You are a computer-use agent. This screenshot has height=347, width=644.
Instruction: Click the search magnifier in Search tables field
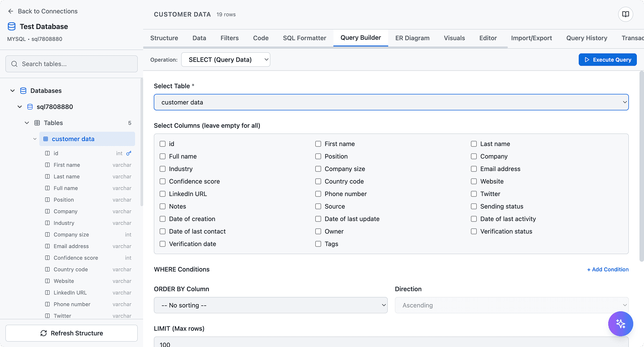click(14, 63)
